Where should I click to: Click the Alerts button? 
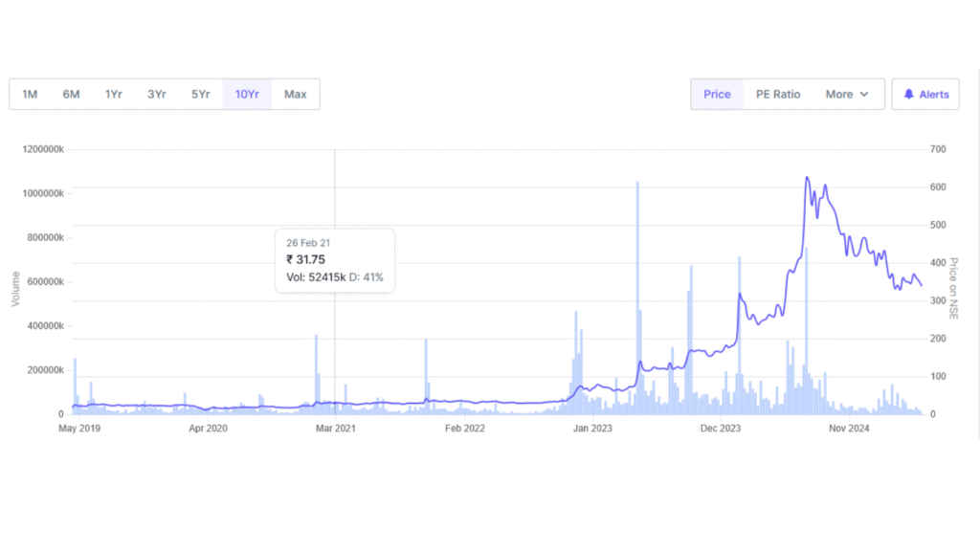[925, 94]
